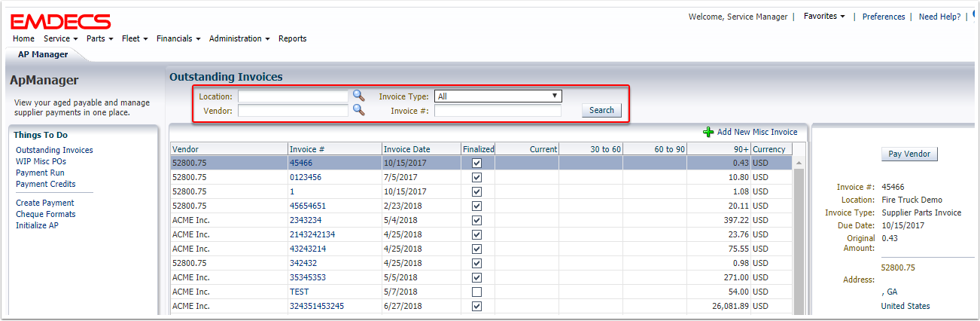Select amount 26,081.89 cell
This screenshot has height=321, width=980.
pyautogui.click(x=719, y=307)
